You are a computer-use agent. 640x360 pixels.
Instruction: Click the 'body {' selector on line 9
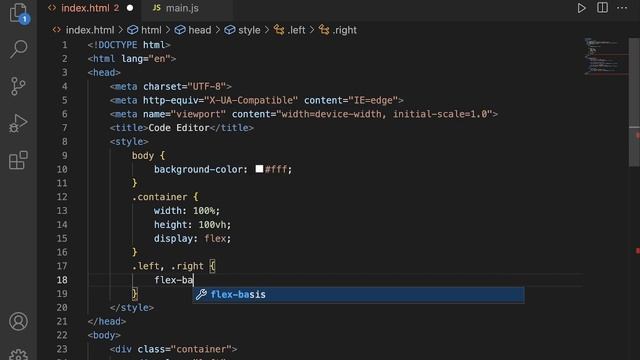pyautogui.click(x=148, y=156)
